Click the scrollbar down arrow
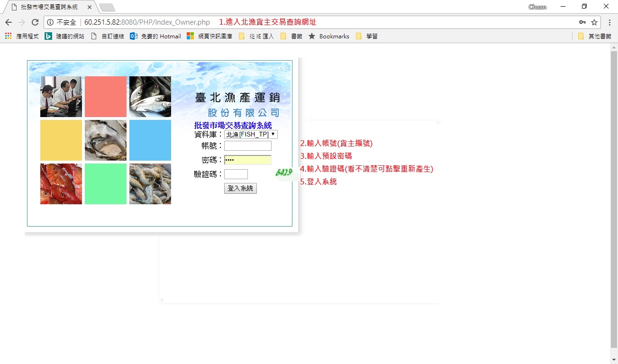 point(614,360)
